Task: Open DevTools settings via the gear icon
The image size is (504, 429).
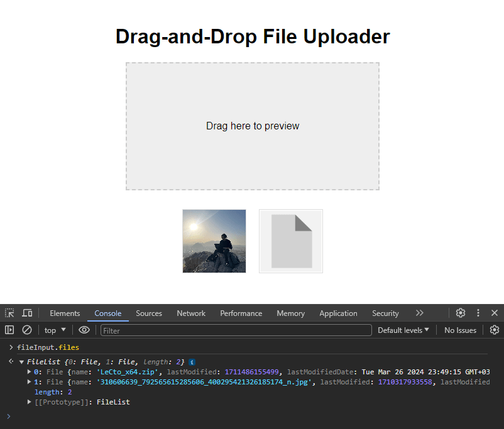Action: (461, 312)
